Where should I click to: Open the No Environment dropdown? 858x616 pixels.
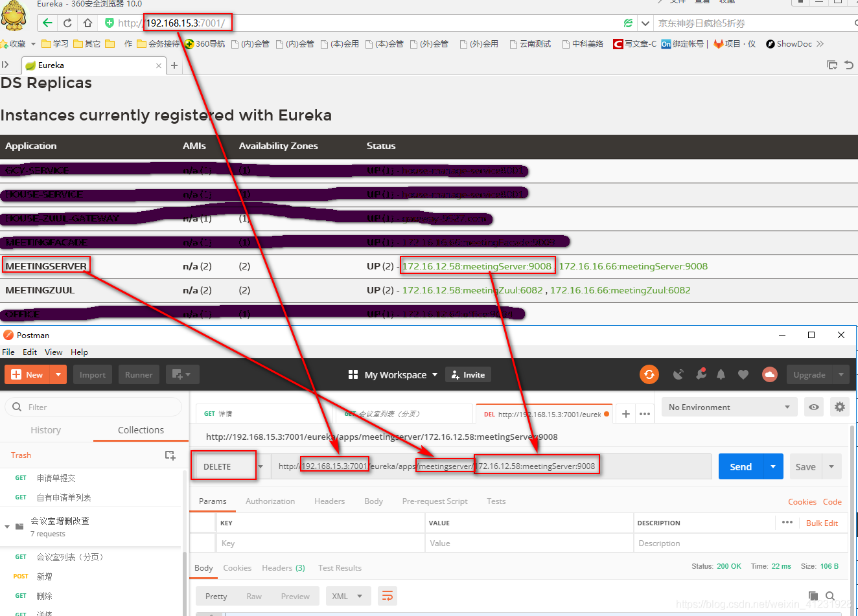click(730, 407)
